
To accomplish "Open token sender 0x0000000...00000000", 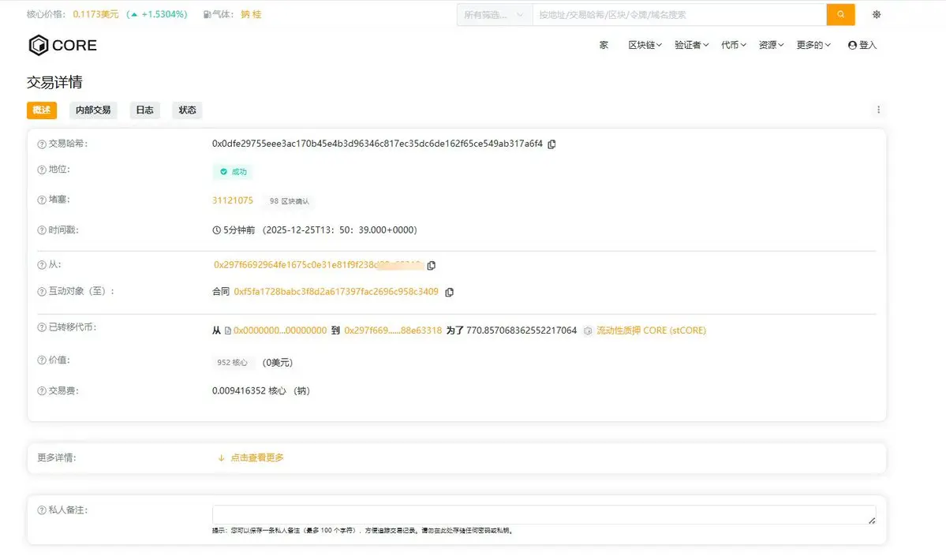I will click(x=280, y=331).
